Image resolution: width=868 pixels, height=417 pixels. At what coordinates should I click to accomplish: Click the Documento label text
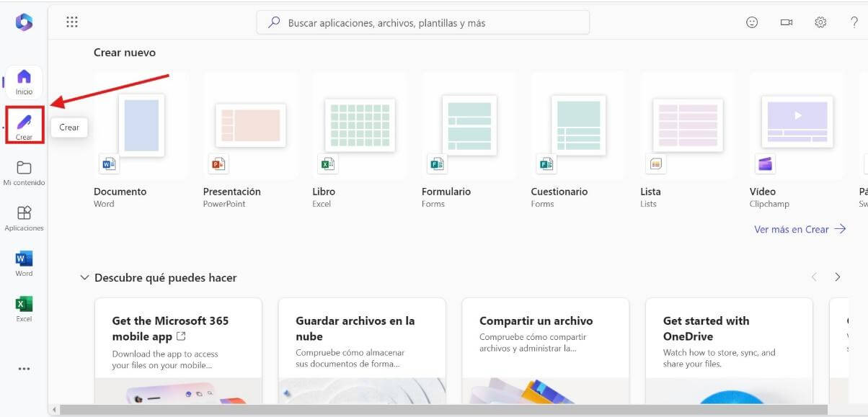[x=120, y=192]
